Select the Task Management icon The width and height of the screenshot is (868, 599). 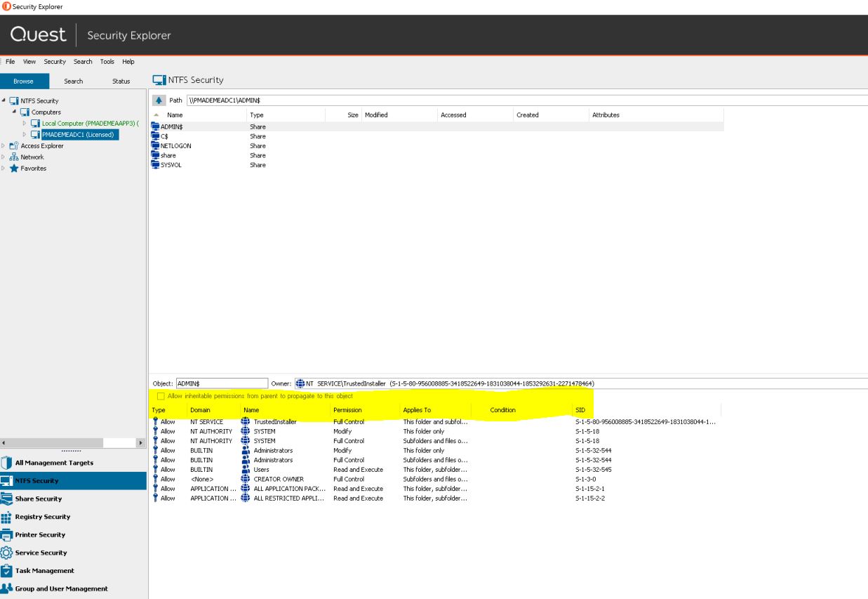13,571
